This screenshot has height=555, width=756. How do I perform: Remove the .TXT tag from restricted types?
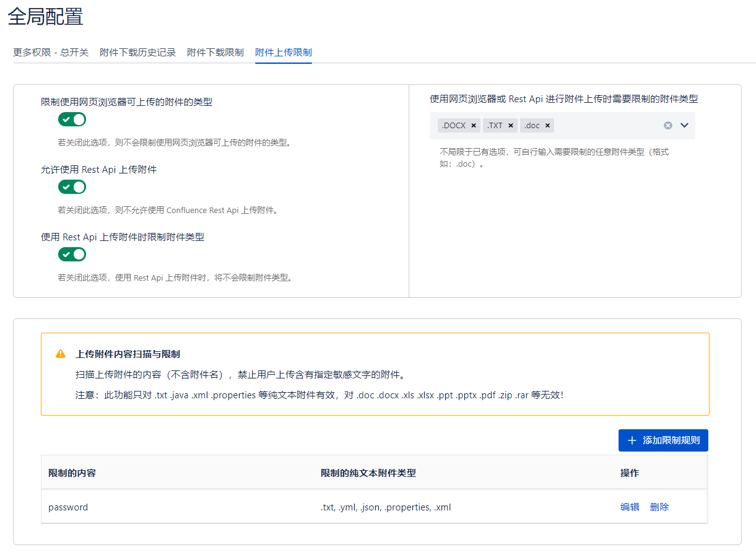click(x=511, y=126)
